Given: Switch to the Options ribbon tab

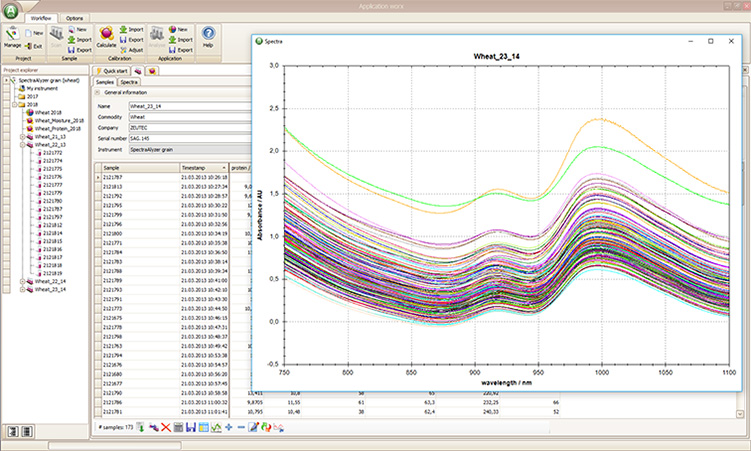Looking at the screenshot, I should (75, 18).
